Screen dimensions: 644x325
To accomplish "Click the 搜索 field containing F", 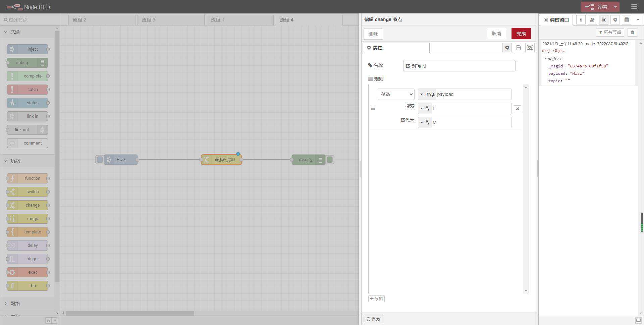I will (x=471, y=108).
